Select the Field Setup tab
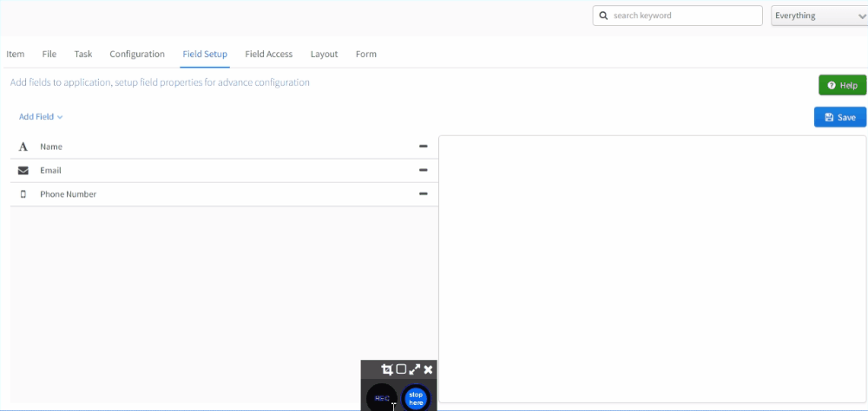This screenshot has width=868, height=411. click(x=205, y=55)
